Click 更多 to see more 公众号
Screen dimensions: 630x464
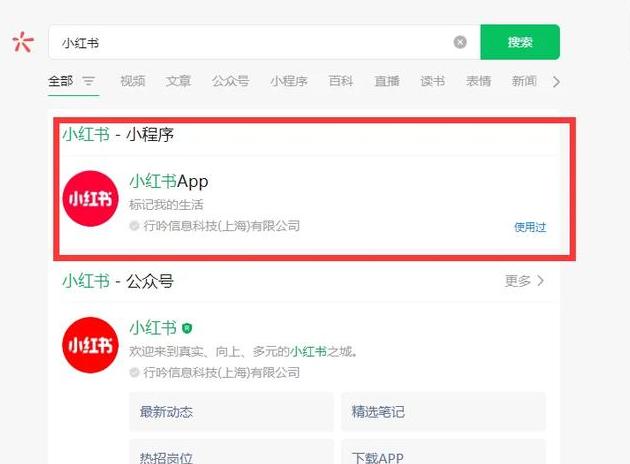coord(518,281)
